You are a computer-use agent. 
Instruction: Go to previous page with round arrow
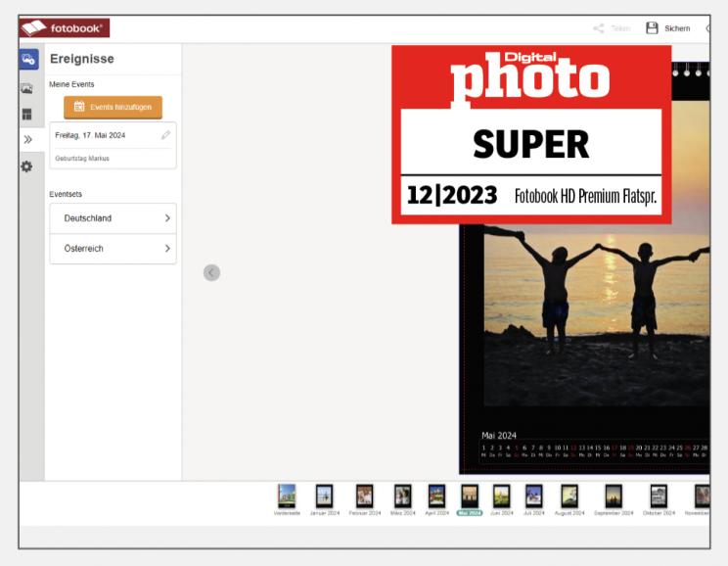pos(211,273)
